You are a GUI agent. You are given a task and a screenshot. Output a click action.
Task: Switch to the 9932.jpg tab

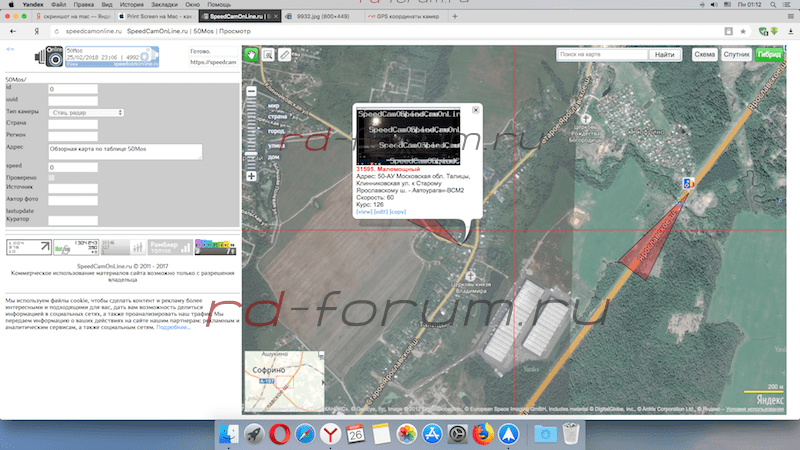coord(322,16)
